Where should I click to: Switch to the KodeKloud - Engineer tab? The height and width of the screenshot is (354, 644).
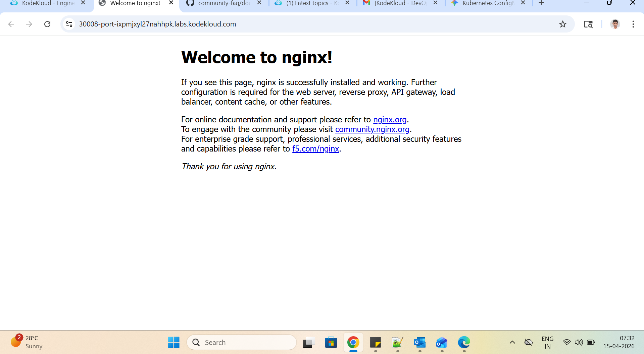coord(47,3)
